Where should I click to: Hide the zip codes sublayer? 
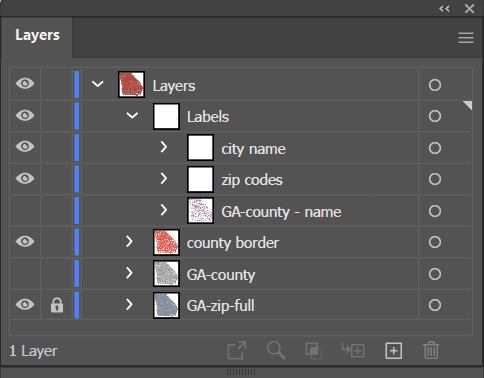[25, 178]
